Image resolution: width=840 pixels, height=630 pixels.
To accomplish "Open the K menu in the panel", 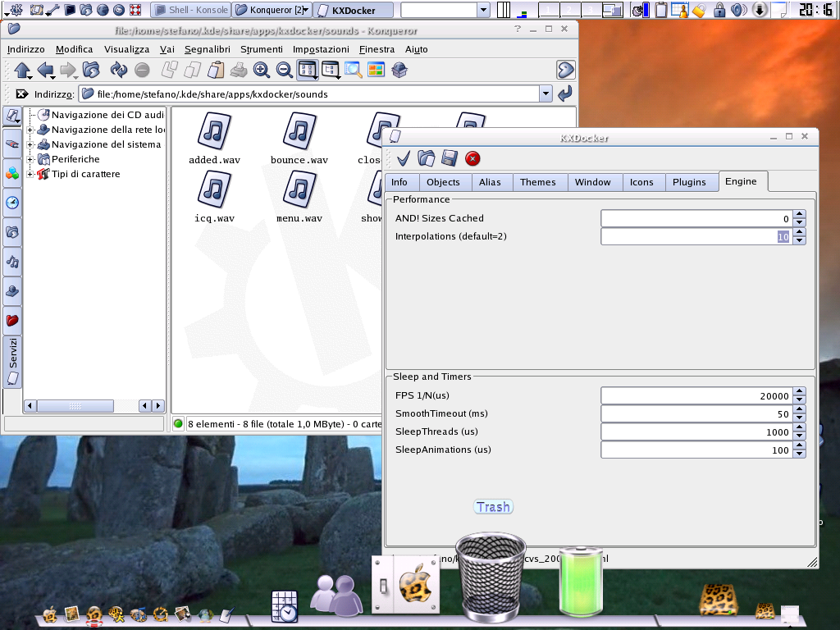I will (x=15, y=10).
